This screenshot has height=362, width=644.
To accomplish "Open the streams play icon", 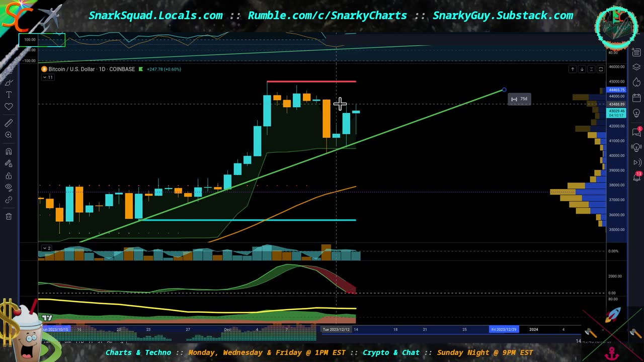I will coord(636,162).
